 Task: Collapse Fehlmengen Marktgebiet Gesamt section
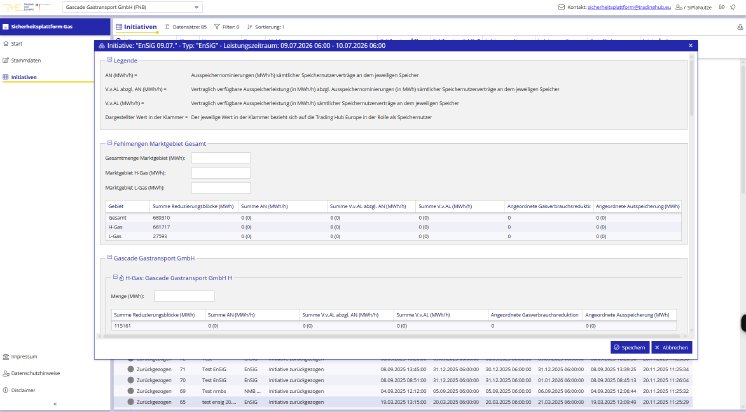coord(109,143)
